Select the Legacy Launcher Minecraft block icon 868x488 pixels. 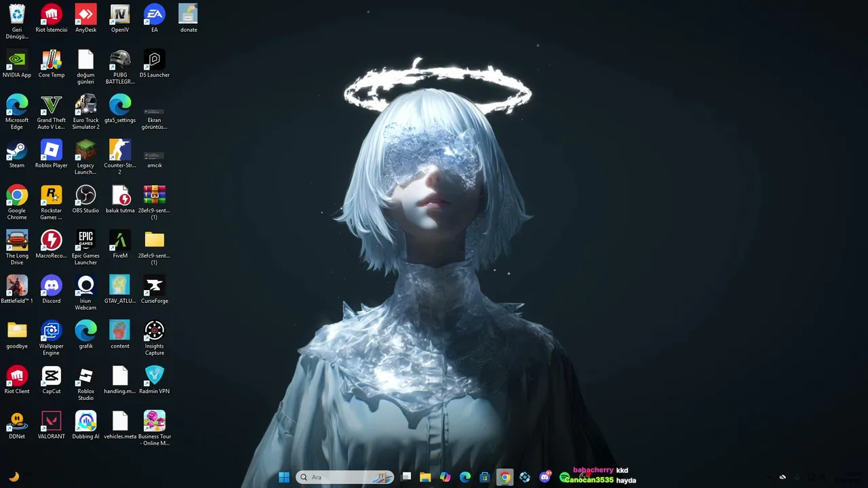tap(86, 150)
